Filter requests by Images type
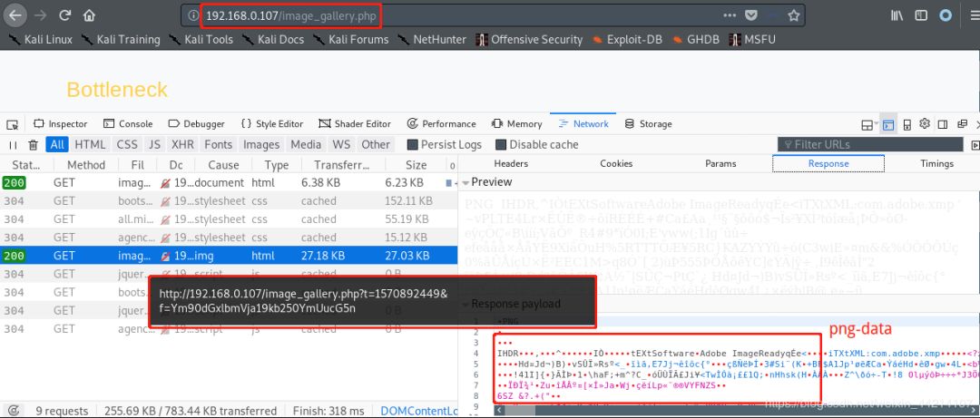This screenshot has width=980, height=418. click(261, 145)
